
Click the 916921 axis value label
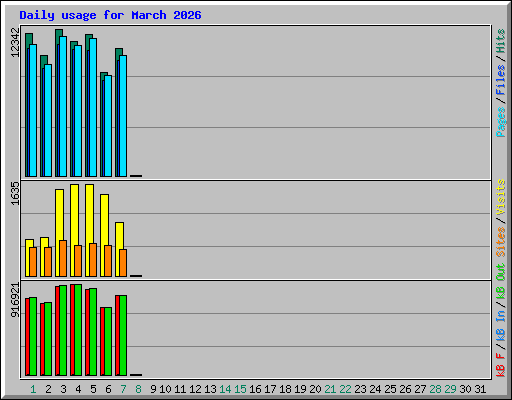click(x=15, y=300)
